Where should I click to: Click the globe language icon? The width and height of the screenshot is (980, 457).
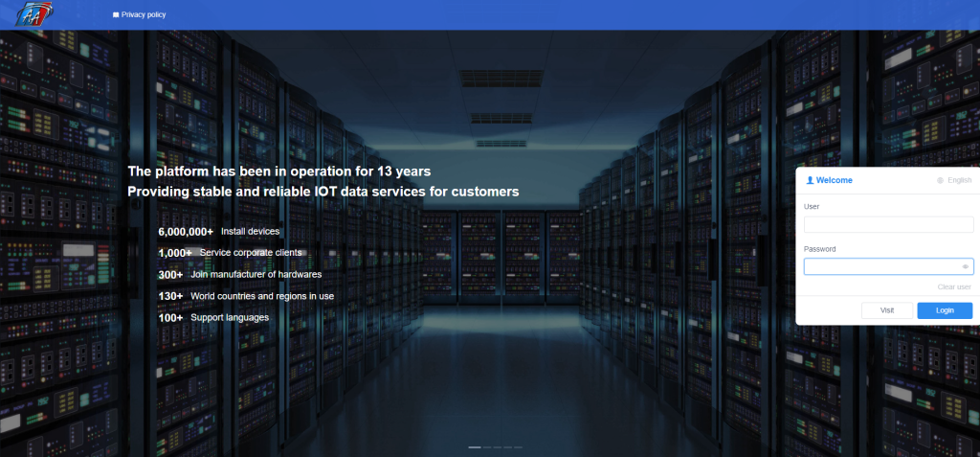(940, 180)
